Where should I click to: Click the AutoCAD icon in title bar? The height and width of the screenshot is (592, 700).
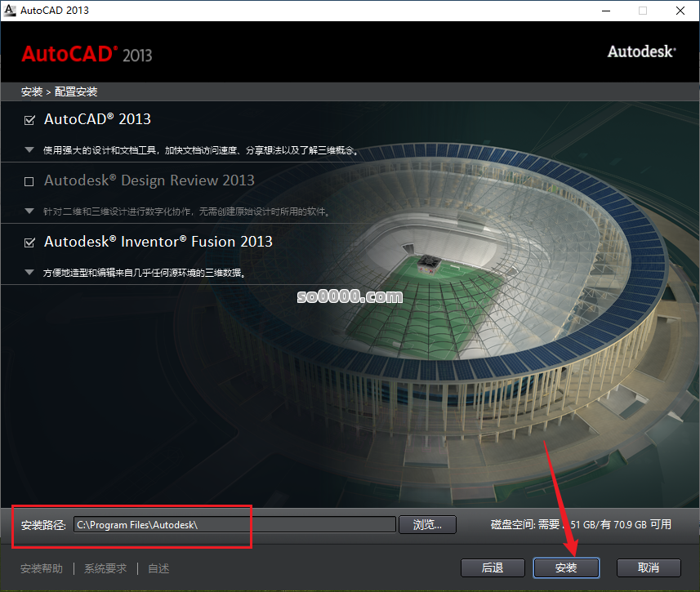pos(11,10)
